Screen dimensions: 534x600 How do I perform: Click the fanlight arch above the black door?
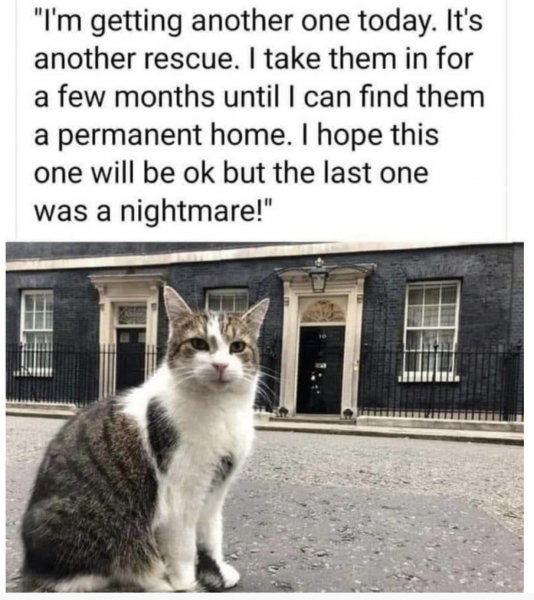322,311
